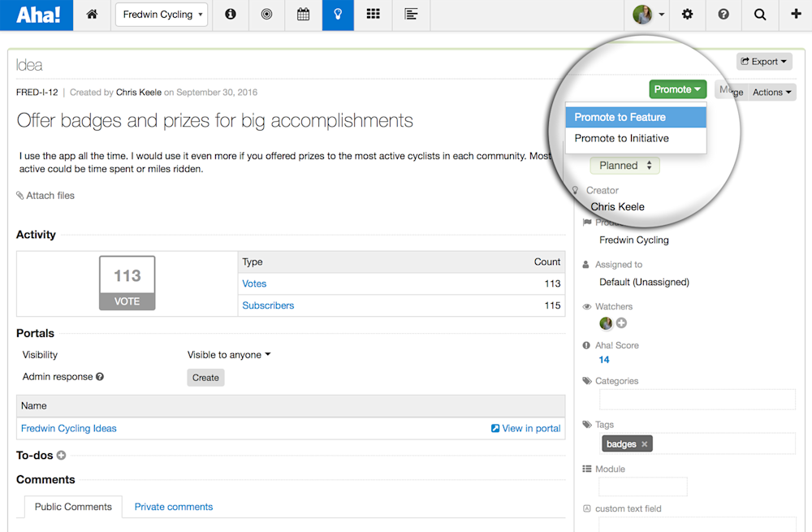Open the reports list icon
812x532 pixels.
tap(411, 15)
